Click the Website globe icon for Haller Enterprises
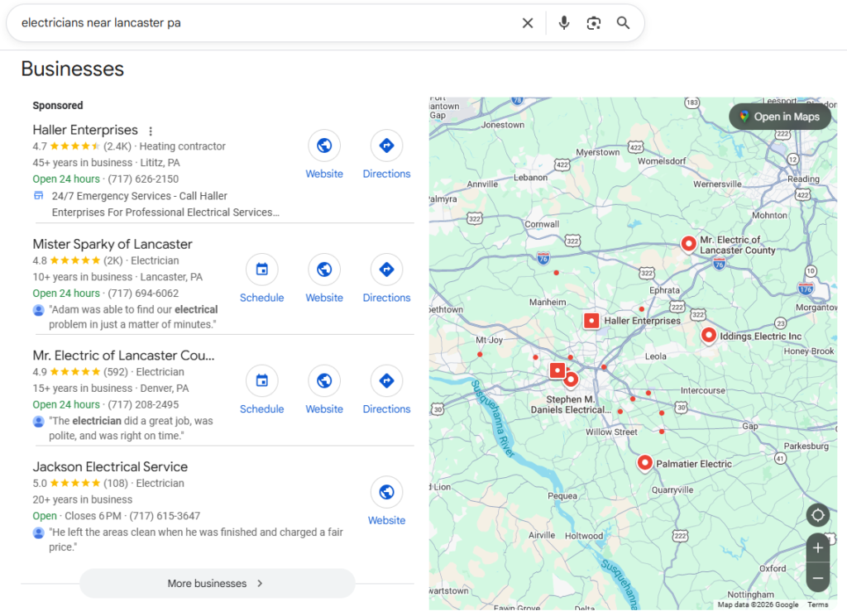 click(324, 146)
